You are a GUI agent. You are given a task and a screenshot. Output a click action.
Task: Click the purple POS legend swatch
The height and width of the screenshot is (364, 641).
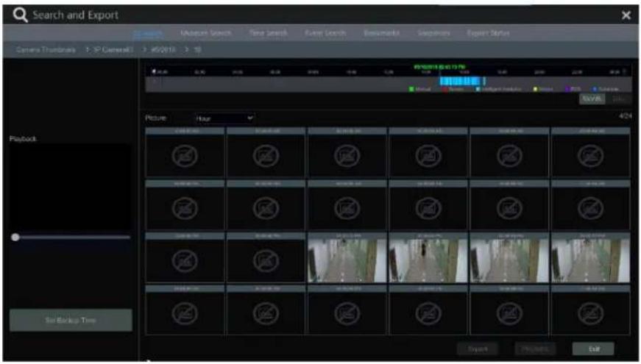tap(567, 89)
